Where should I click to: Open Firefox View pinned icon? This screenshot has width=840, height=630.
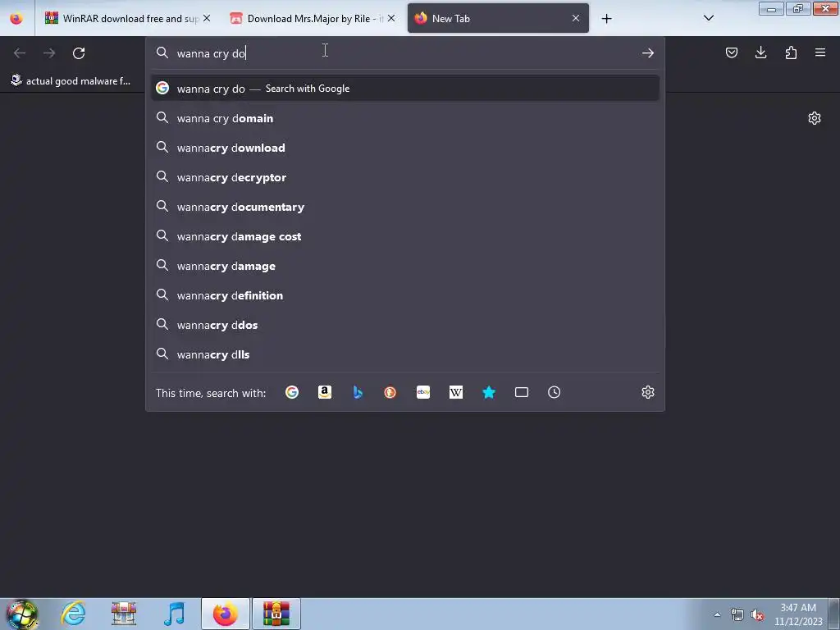click(16, 18)
